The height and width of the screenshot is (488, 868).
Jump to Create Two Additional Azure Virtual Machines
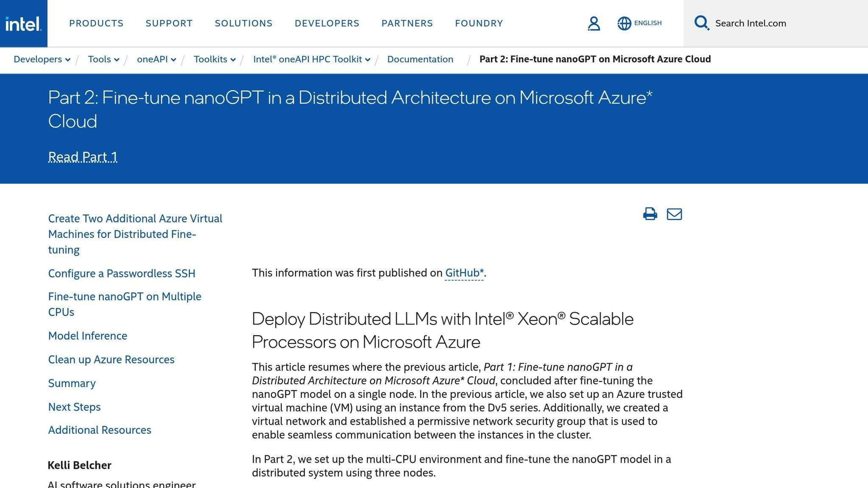click(x=135, y=234)
